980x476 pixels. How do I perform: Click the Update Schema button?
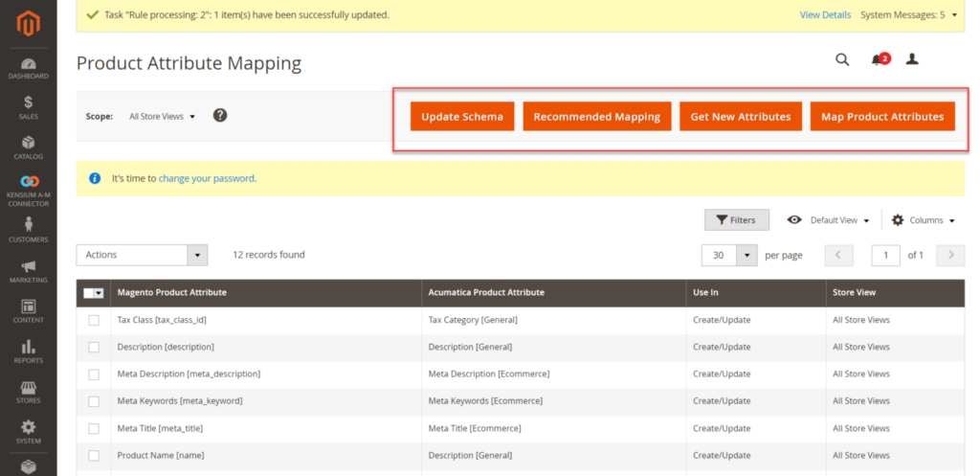[462, 116]
